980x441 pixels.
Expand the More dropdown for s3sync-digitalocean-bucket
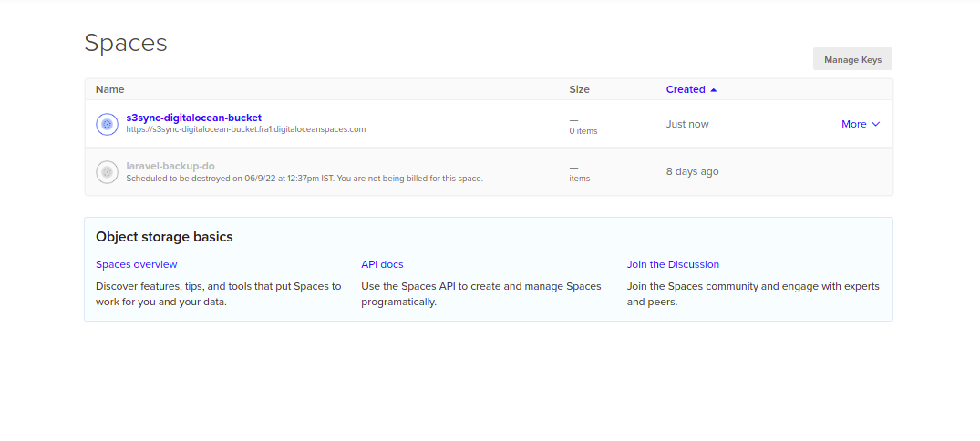click(x=861, y=124)
